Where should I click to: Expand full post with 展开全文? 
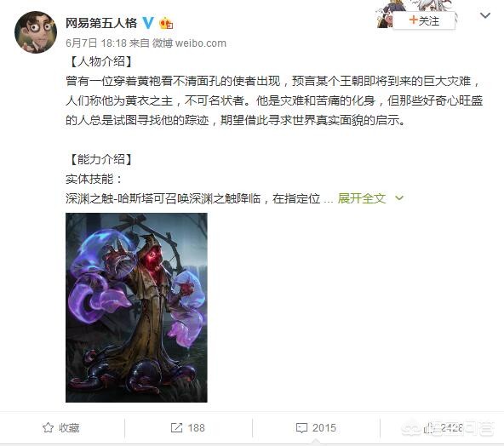click(362, 198)
